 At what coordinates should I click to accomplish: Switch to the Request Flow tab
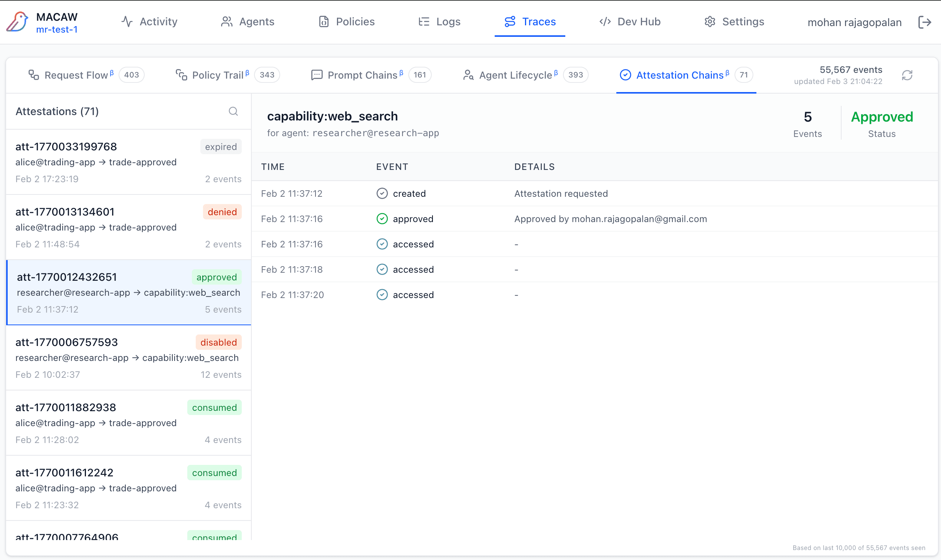tap(76, 75)
